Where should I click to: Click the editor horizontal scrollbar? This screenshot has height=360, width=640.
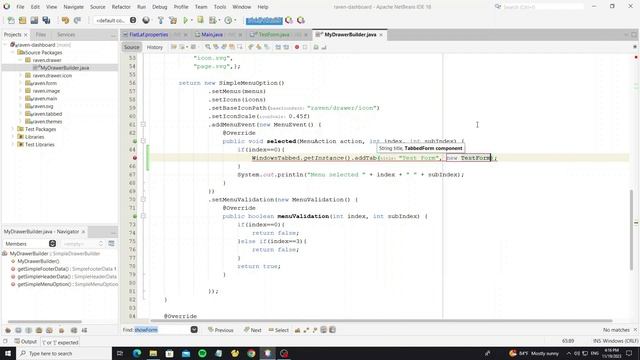(x=381, y=321)
